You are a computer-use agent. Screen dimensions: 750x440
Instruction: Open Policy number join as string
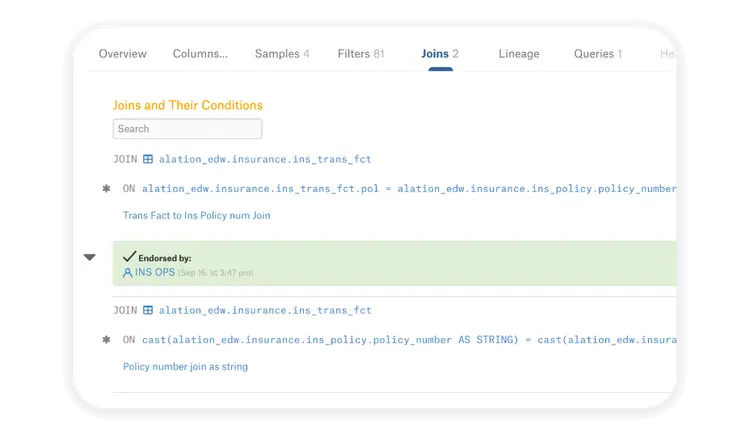point(186,366)
